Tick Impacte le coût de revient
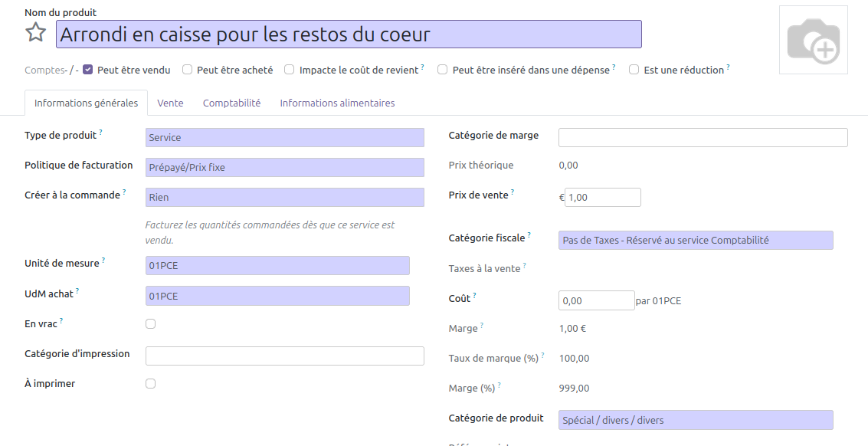Screen dimensions: 868x446 pos(290,70)
